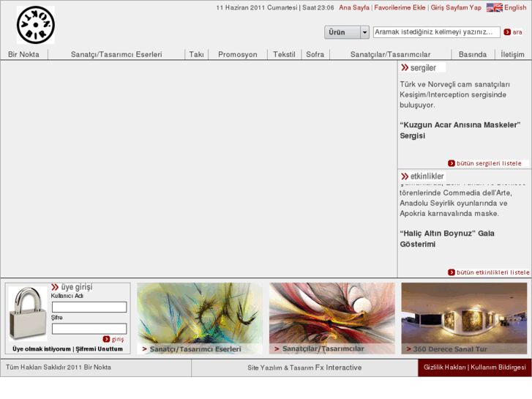Focus the Kullanıcı Adı input field
Image resolution: width=532 pixels, height=399 pixels.
click(x=89, y=307)
